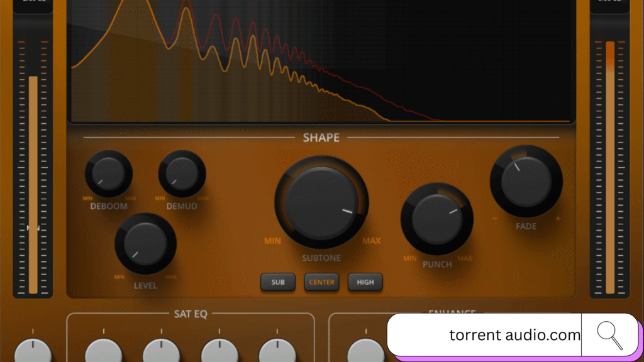Click the large SUBTONE knob
The image size is (644, 362).
[321, 203]
